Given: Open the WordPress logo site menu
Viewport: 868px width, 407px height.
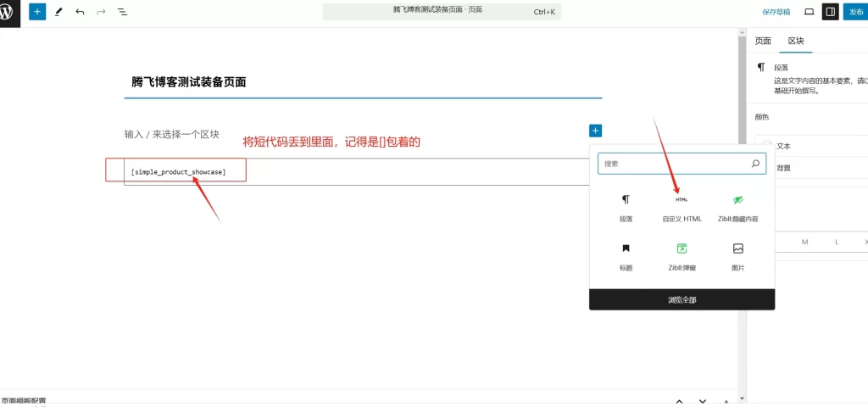Looking at the screenshot, I should click(8, 12).
